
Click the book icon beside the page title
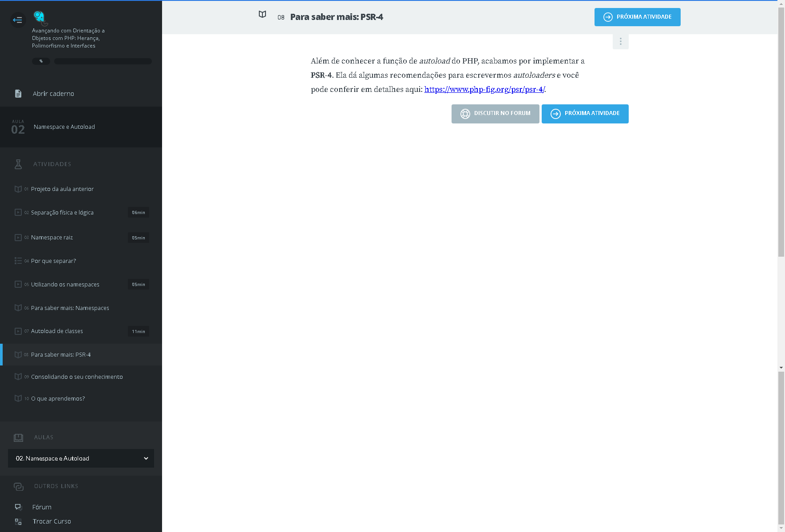262,15
